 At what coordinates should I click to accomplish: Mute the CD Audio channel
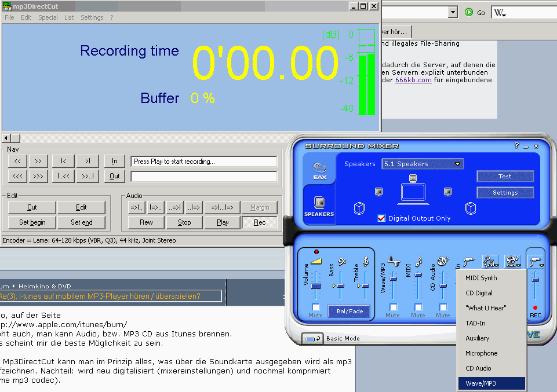tap(443, 307)
